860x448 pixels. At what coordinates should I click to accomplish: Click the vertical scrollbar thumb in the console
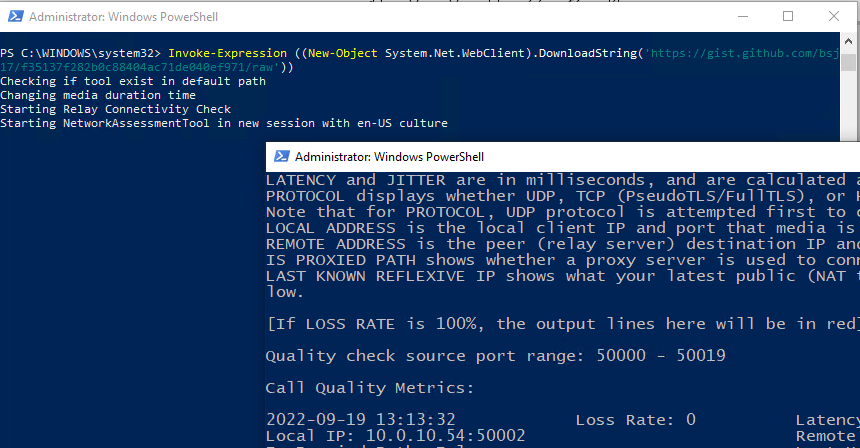click(x=848, y=63)
